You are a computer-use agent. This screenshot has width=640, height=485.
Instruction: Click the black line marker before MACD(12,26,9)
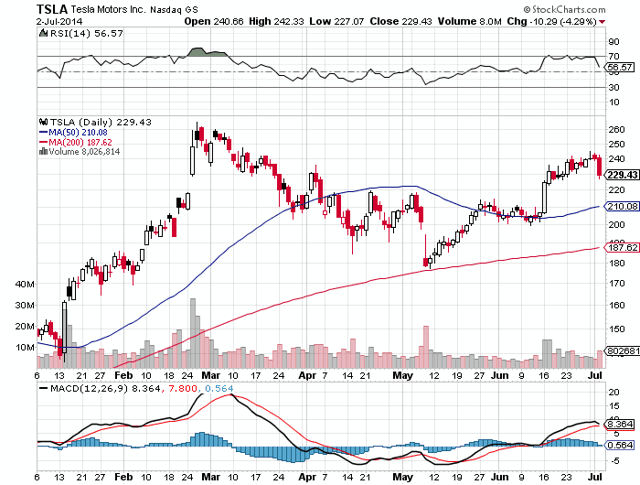point(43,389)
